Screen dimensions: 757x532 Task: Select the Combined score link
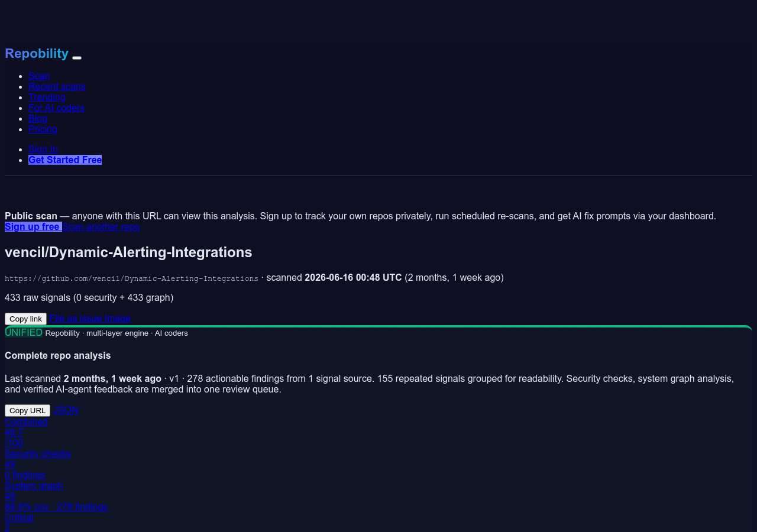point(26,421)
